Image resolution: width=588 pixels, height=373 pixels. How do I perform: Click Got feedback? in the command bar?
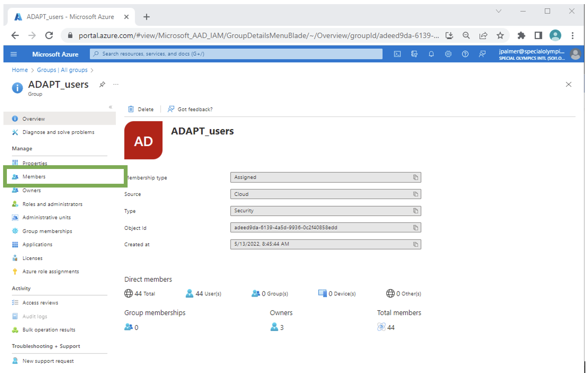click(190, 109)
